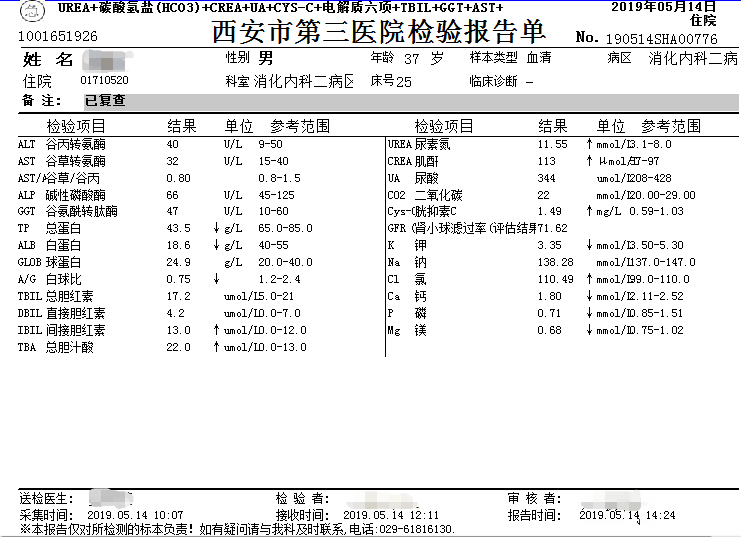This screenshot has height=537, width=741.
Task: Select the 已复查 remark bar
Action: coord(105,101)
